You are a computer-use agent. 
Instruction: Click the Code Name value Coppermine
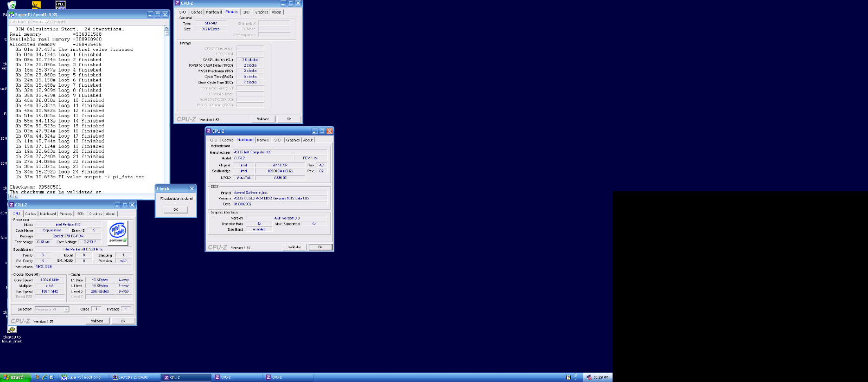tap(52, 230)
